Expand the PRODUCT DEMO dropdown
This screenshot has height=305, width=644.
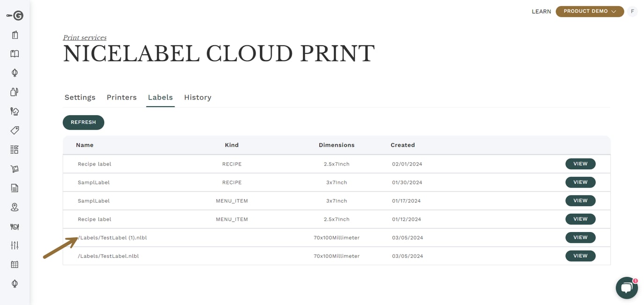coord(589,11)
